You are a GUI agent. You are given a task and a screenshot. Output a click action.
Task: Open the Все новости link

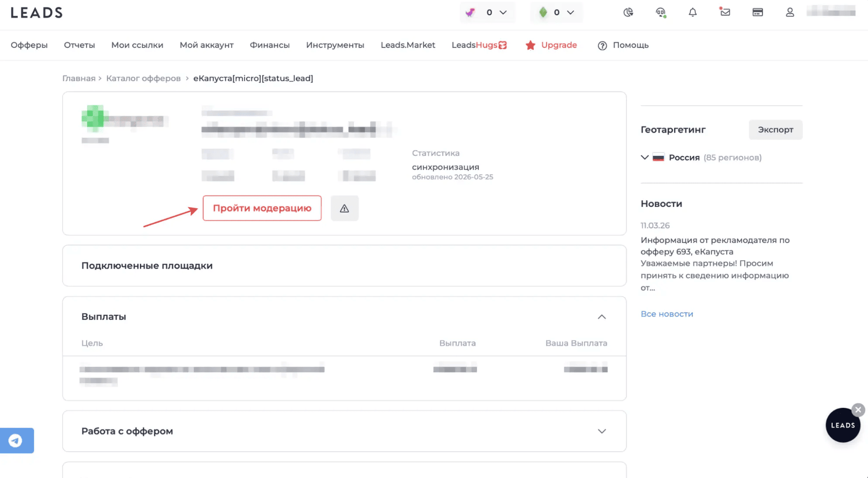(x=667, y=314)
